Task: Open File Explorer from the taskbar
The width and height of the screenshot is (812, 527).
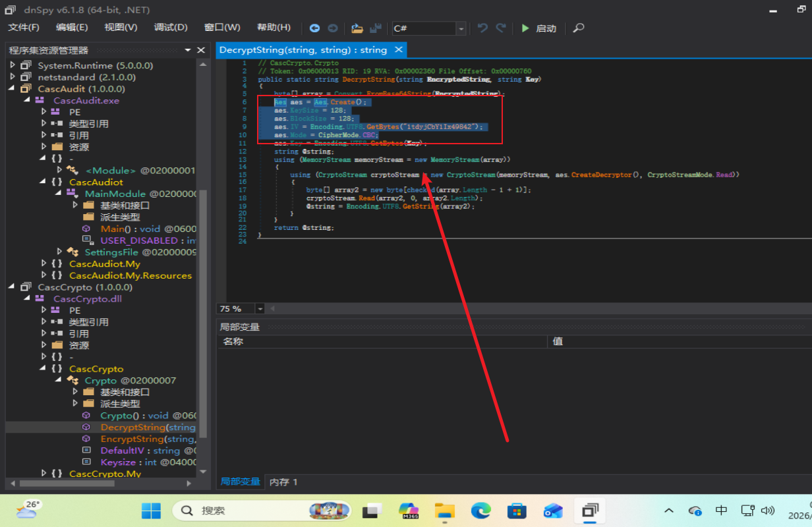Action: (445, 511)
